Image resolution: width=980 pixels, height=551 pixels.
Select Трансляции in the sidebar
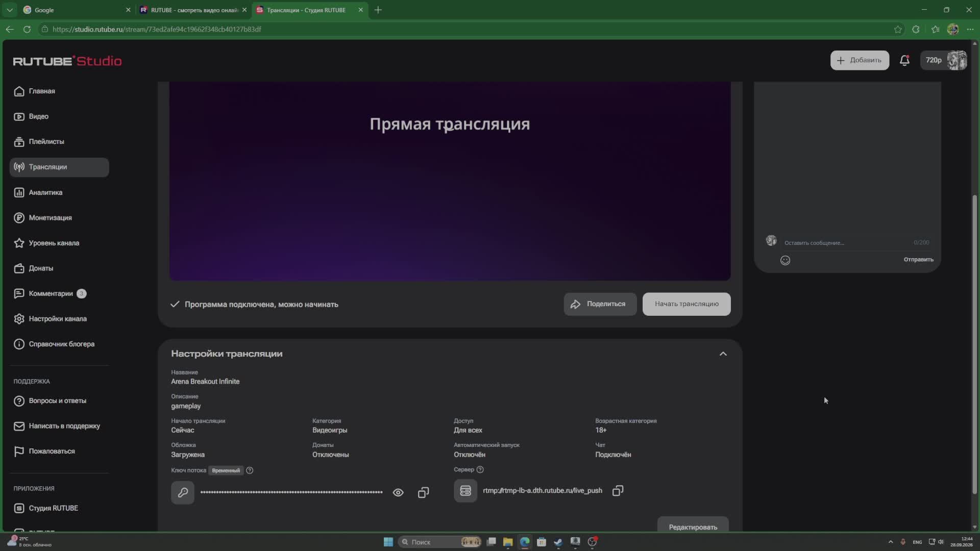point(59,167)
